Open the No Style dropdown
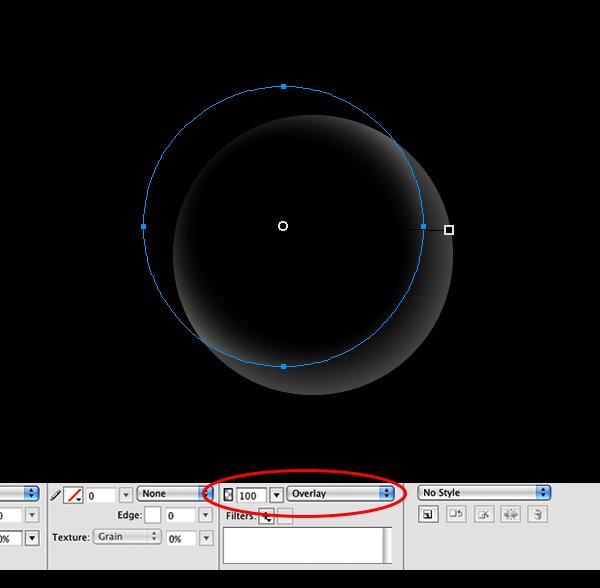Viewport: 600px width, 588px height. [x=484, y=493]
